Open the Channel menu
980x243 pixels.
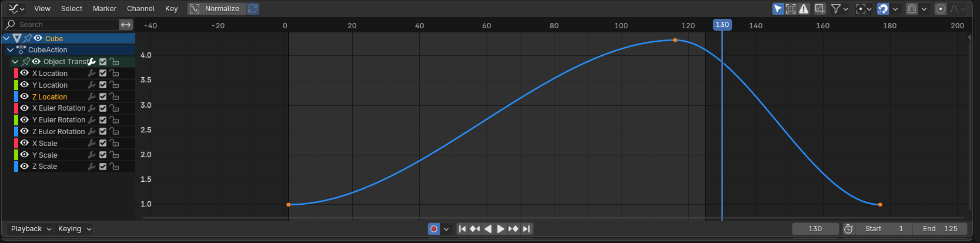coord(141,9)
